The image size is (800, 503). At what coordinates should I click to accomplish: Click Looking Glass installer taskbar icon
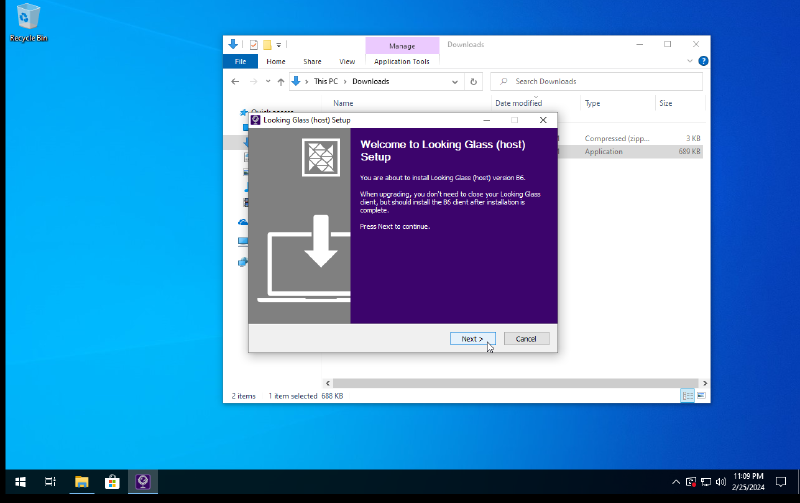click(x=143, y=482)
